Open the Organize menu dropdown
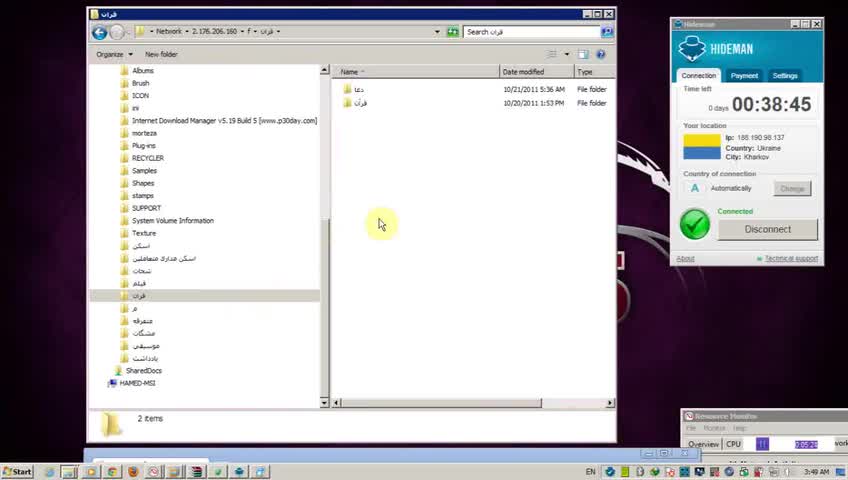Image resolution: width=848 pixels, height=480 pixels. click(115, 54)
